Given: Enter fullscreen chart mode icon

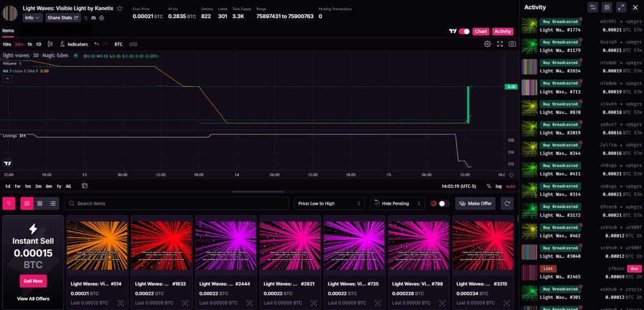Looking at the screenshot, I should click(x=500, y=44).
